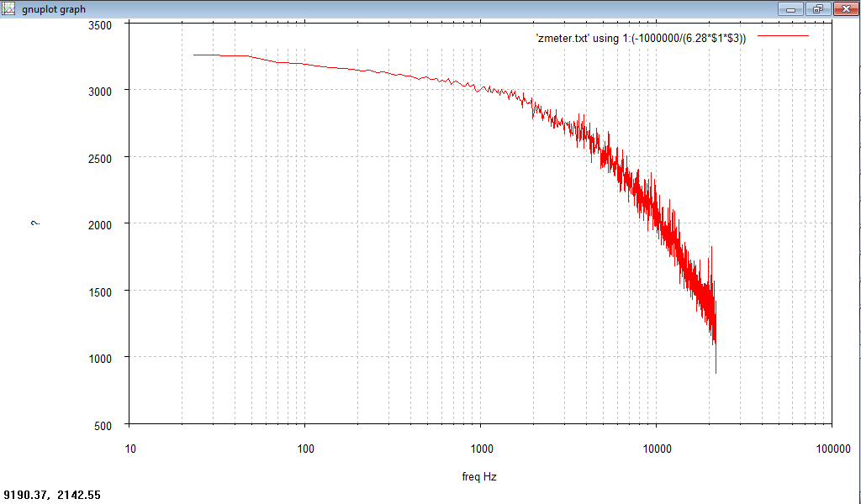Close the gnuplot graph window
This screenshot has width=861, height=504.
pos(845,8)
